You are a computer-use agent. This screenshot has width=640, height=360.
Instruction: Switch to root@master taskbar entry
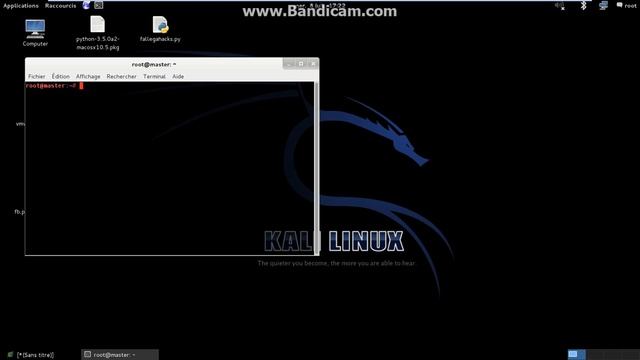pyautogui.click(x=120, y=355)
